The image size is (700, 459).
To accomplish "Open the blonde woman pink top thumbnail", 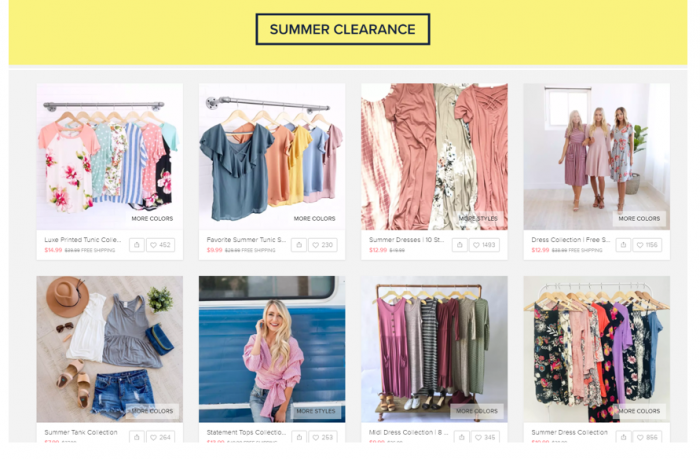I will tap(272, 349).
